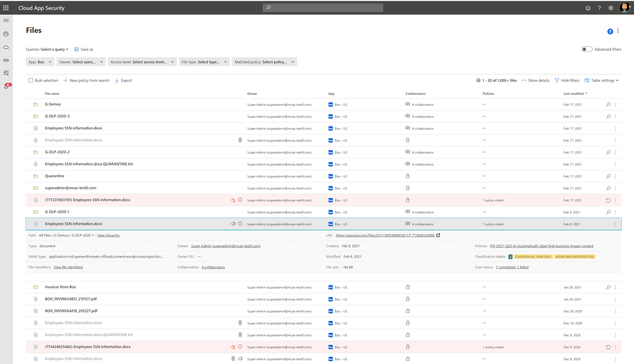
Task: Click the app.box.com file URL link
Action: [385, 235]
